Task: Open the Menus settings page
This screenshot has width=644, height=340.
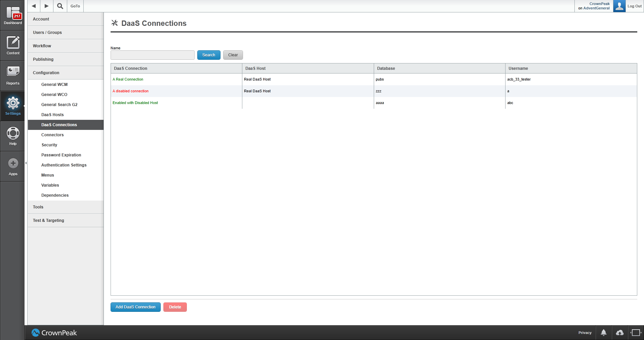Action: tap(66, 175)
